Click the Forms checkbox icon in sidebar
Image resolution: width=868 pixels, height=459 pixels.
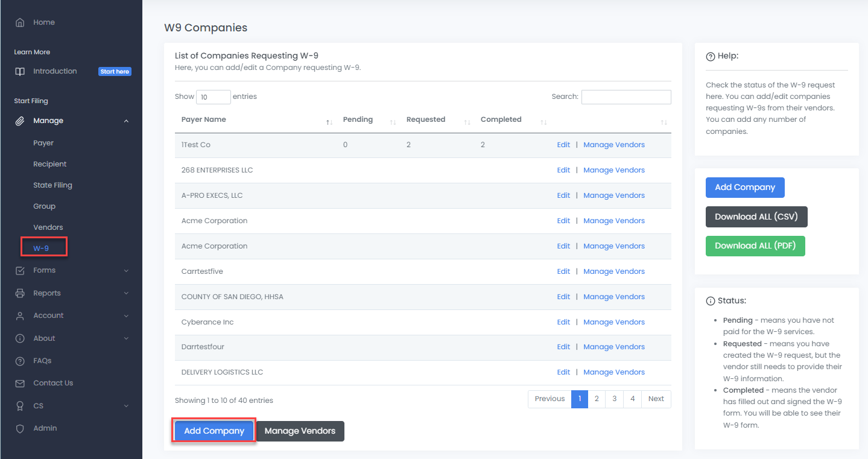click(x=20, y=270)
